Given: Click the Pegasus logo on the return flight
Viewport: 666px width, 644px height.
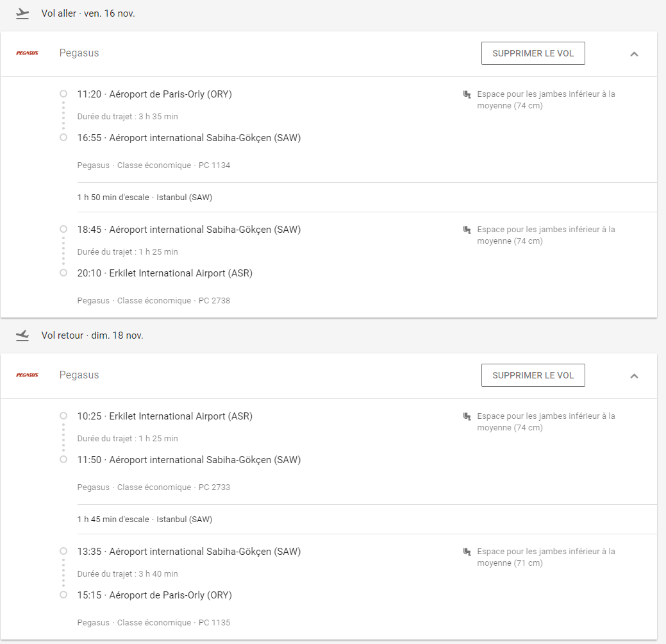Looking at the screenshot, I should pos(27,375).
